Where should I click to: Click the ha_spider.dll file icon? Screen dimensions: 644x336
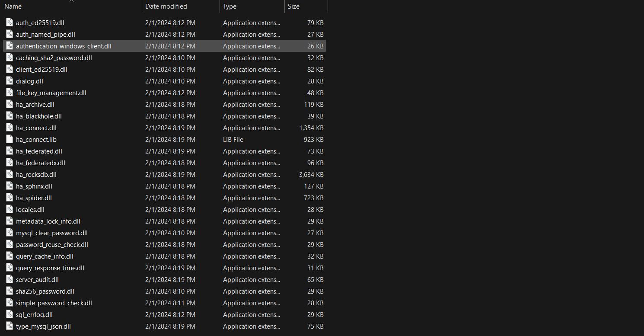pos(10,198)
